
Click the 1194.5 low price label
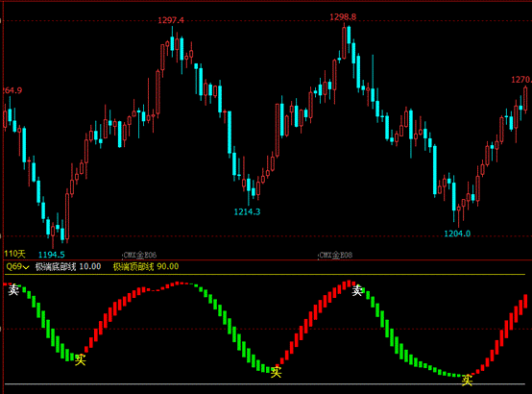pos(52,255)
